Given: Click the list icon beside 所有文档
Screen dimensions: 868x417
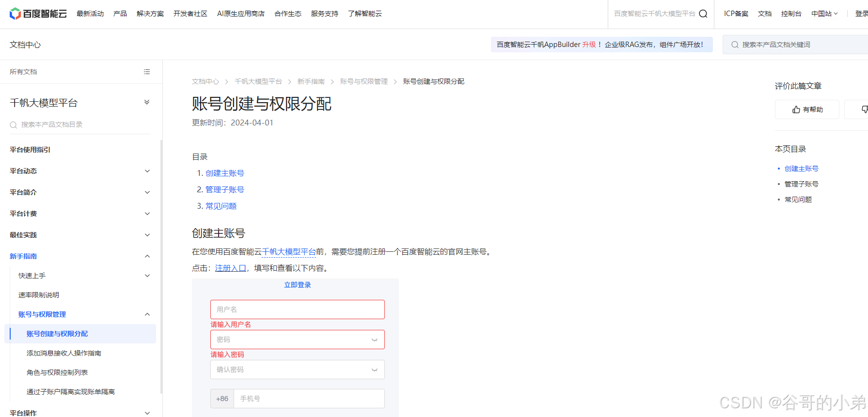Looking at the screenshot, I should pos(147,72).
